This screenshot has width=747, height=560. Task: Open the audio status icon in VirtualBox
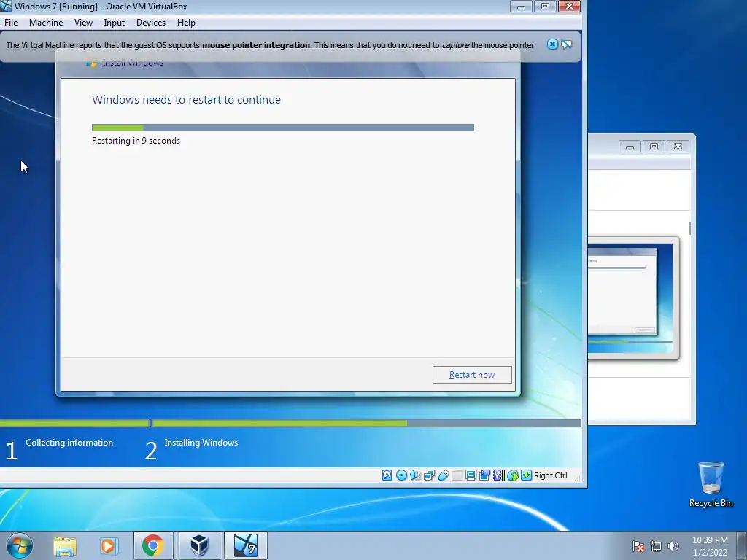click(x=415, y=475)
